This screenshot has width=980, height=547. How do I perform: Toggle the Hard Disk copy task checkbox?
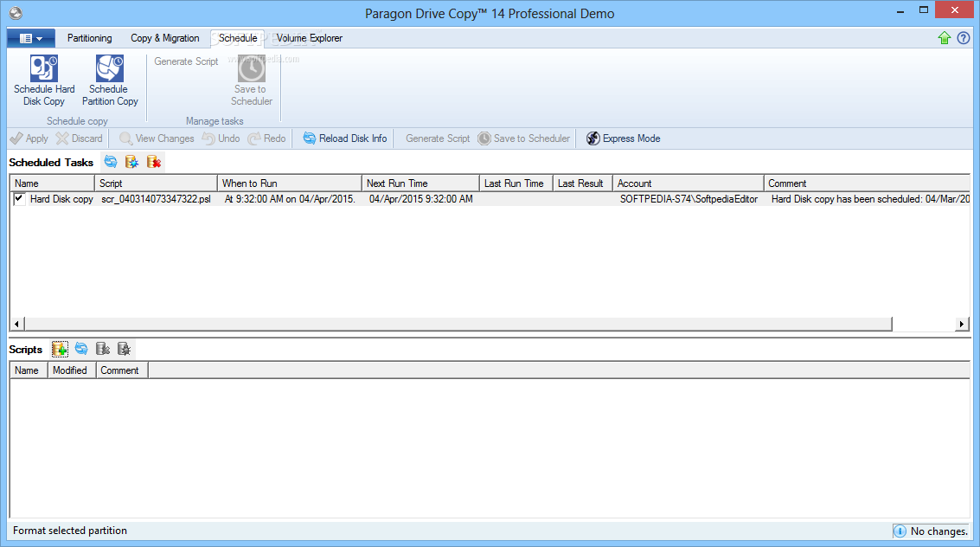[x=19, y=199]
